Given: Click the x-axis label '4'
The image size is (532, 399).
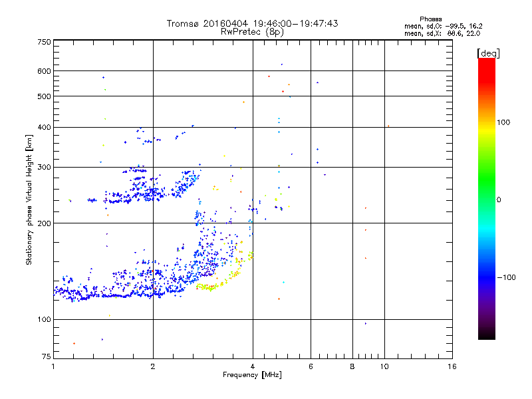Looking at the screenshot, I should tap(253, 366).
